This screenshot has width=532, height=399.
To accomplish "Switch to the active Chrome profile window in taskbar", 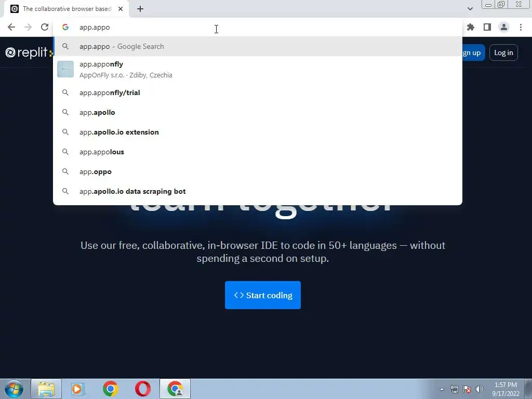I will coord(175,389).
